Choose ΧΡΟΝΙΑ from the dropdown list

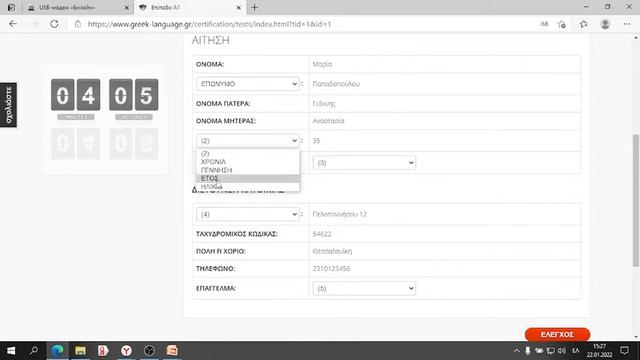pos(248,162)
